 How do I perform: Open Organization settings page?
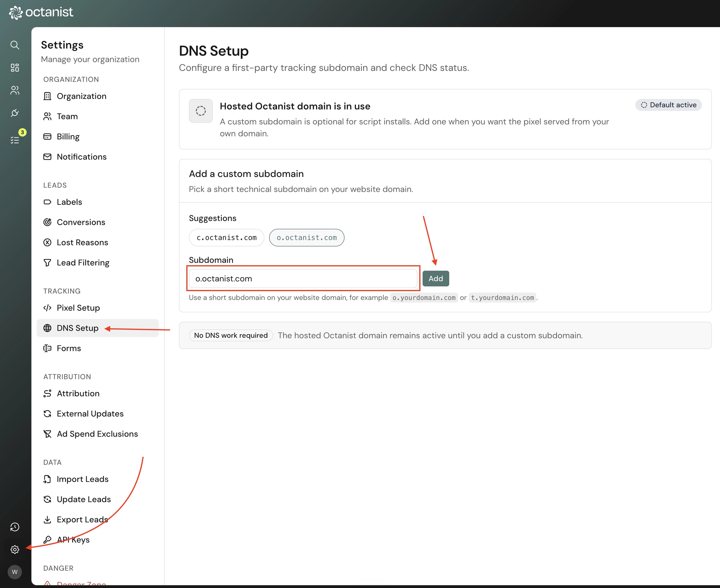click(x=98, y=96)
